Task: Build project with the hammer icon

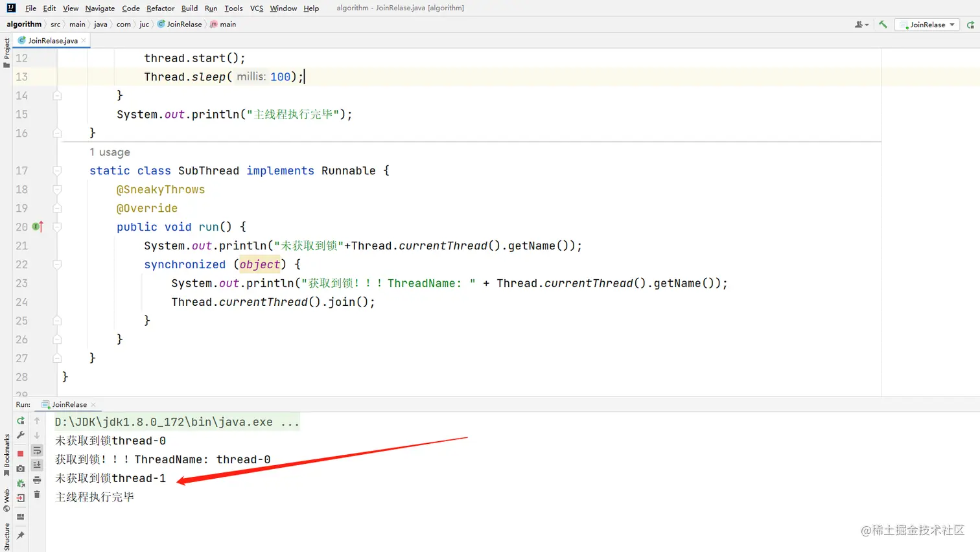Action: 883,25
